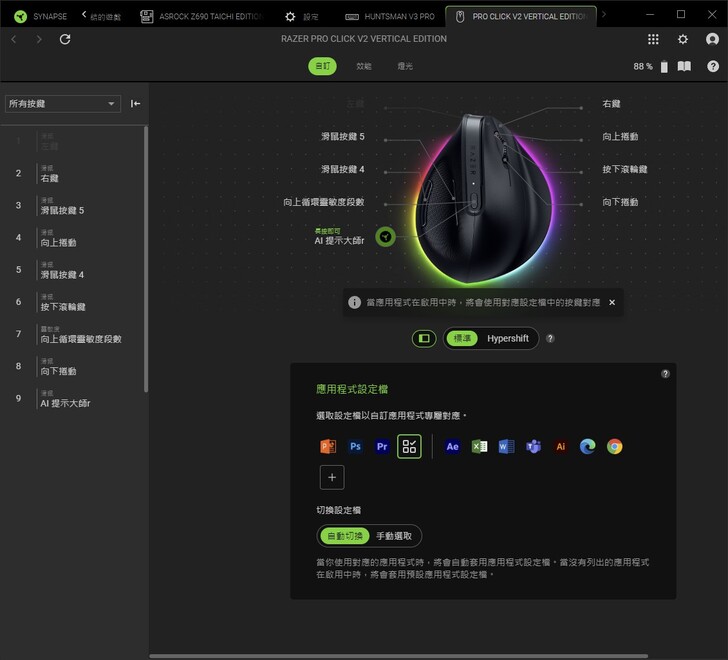The height and width of the screenshot is (660, 728).
Task: Select the Excel app profile
Action: [479, 446]
